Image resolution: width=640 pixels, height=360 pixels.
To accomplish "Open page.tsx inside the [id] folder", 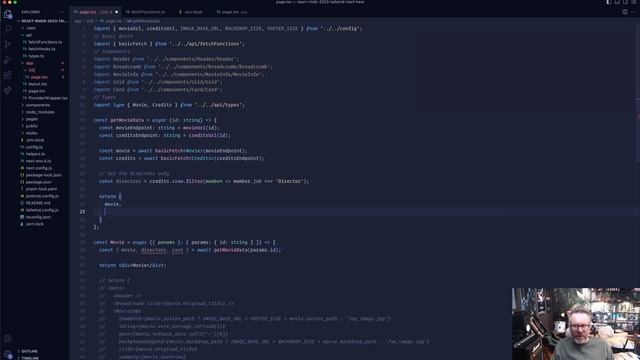I will point(39,77).
